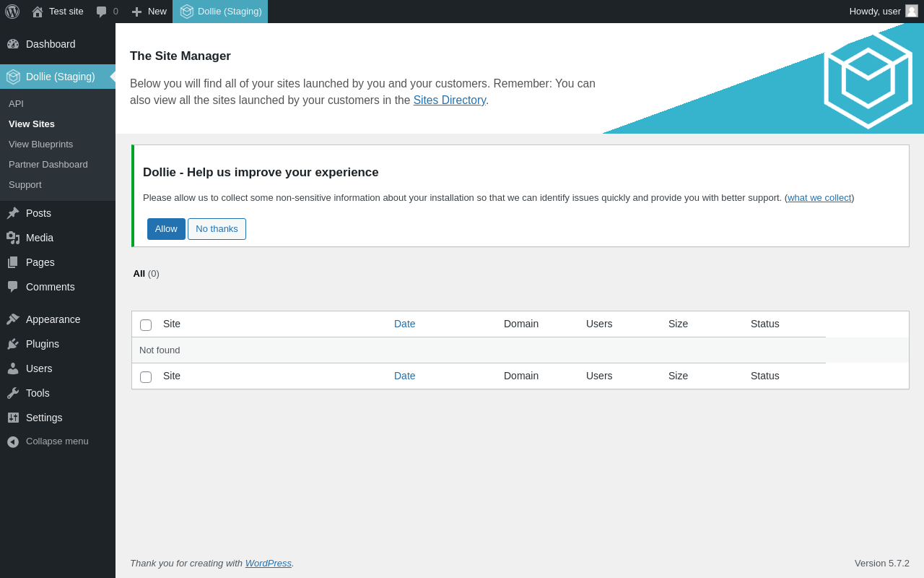This screenshot has height=578, width=924.
Task: Open the Howdy, user account menu
Action: [883, 12]
